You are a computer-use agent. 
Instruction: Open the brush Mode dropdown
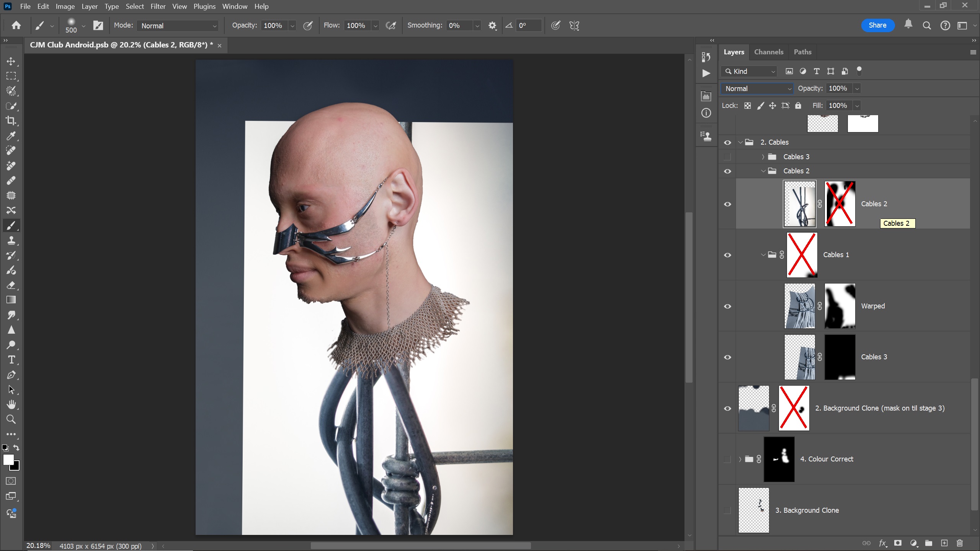click(178, 26)
